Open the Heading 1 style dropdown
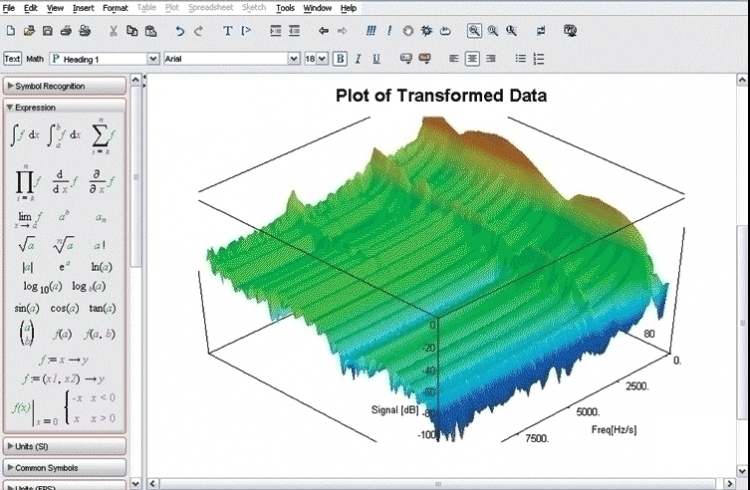The image size is (750, 490). pyautogui.click(x=153, y=59)
